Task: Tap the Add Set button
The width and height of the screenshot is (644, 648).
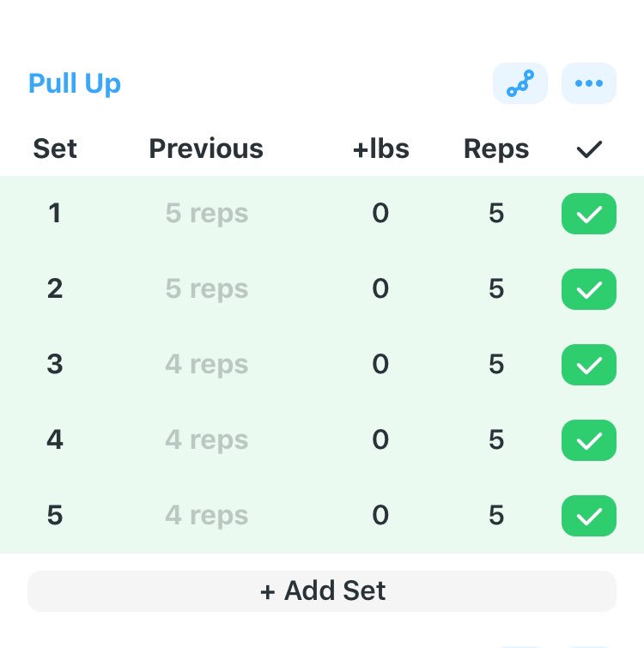Action: 322,591
